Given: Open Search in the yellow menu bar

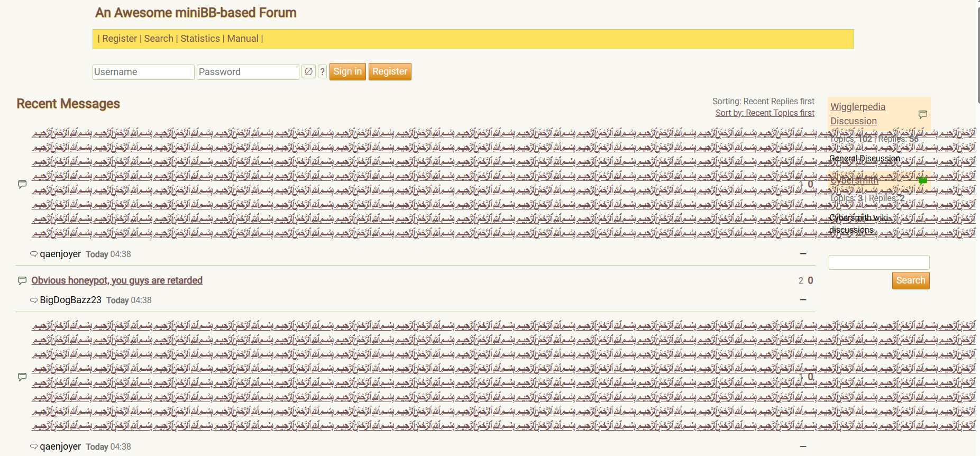Looking at the screenshot, I should point(159,39).
